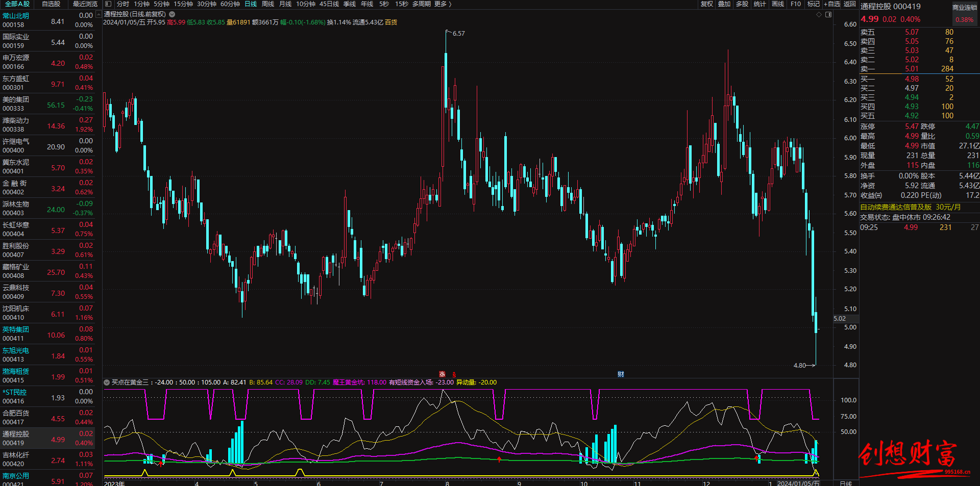Toggle the right sidebar panel icon

click(x=828, y=14)
